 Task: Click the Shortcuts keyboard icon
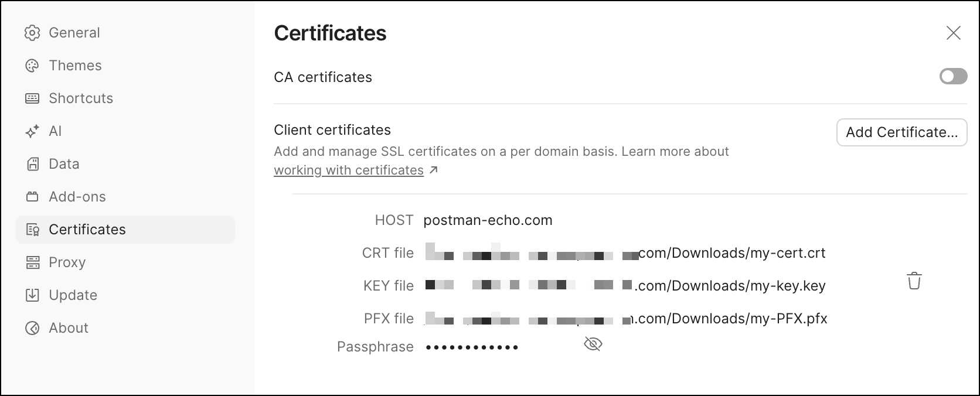(x=32, y=98)
